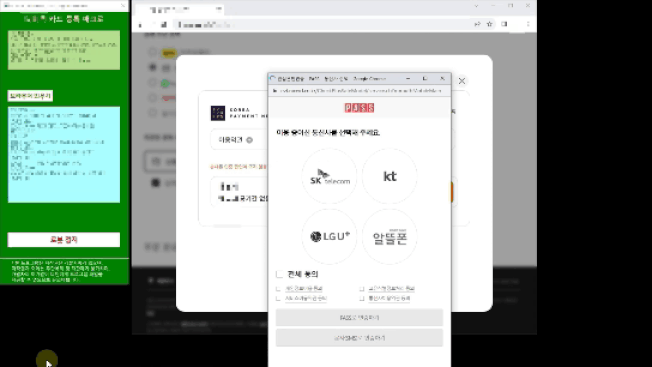Image resolution: width=652 pixels, height=367 pixels.
Task: Click the share icon in Chrome address bar
Action: (x=477, y=25)
